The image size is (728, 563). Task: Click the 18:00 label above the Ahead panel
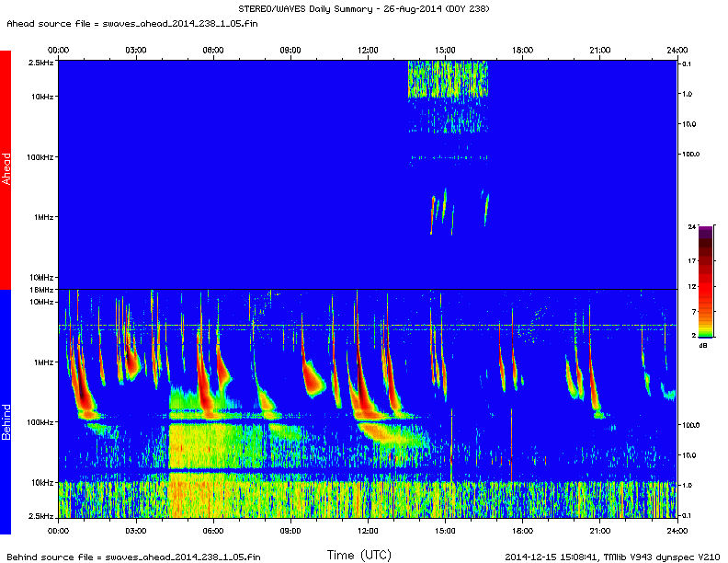pyautogui.click(x=522, y=51)
